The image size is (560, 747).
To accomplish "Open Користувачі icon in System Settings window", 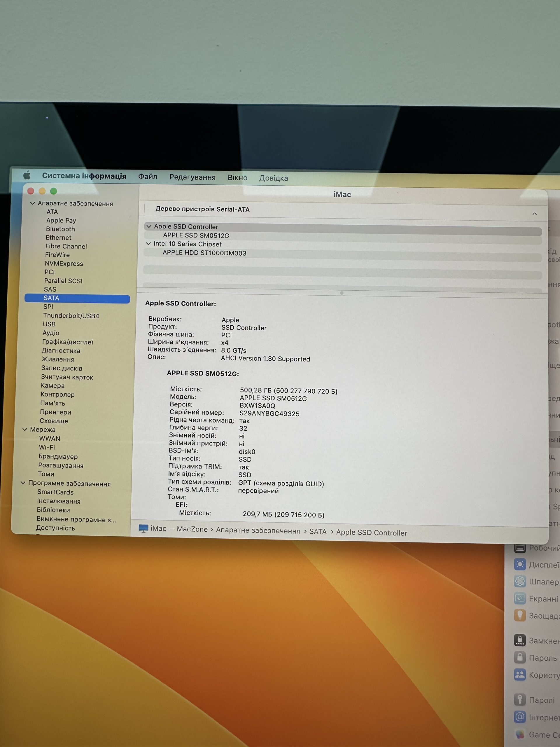I will tap(520, 674).
